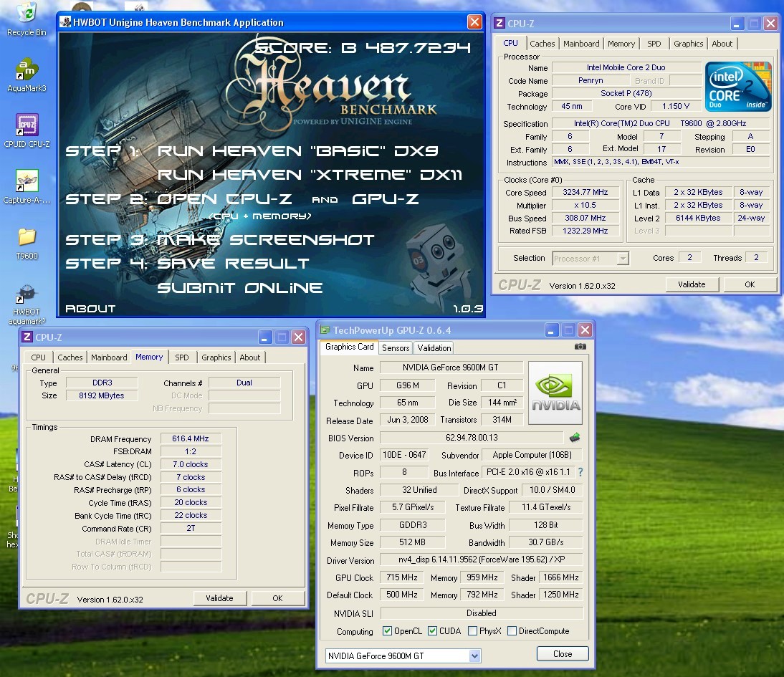Image resolution: width=784 pixels, height=677 pixels.
Task: Click the Driver Version field in GPU-Z
Action: (x=482, y=560)
